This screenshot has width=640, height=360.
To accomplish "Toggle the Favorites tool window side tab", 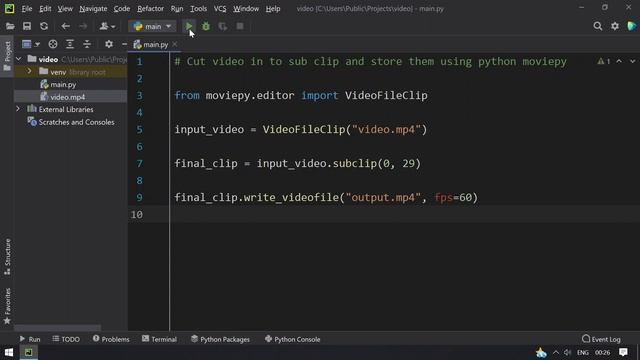I will pyautogui.click(x=7, y=306).
